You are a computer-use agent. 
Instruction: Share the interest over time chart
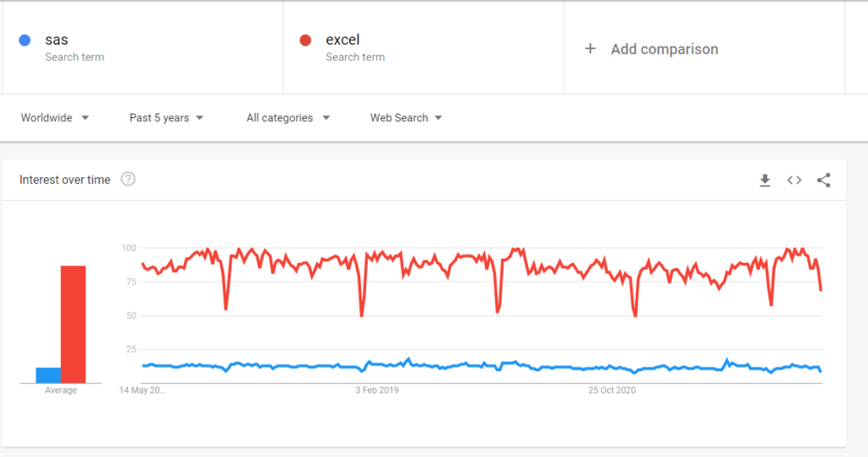(824, 180)
